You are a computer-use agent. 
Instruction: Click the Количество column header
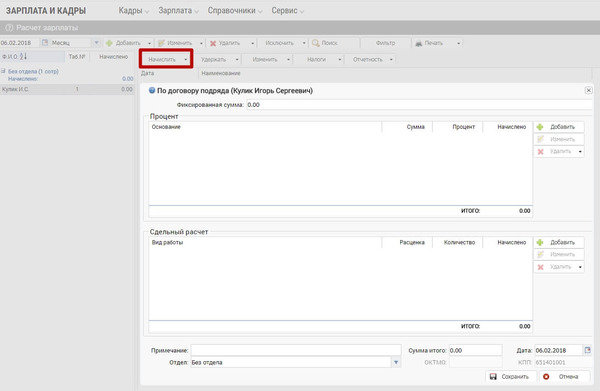coord(458,242)
